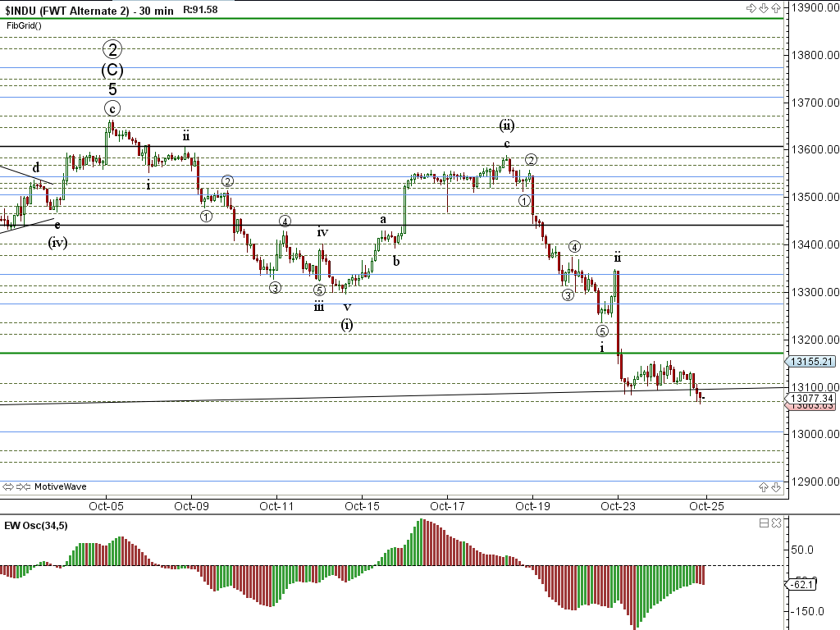The width and height of the screenshot is (840, 630).
Task: Click the -62.1 oscillator value tag
Action: pyautogui.click(x=801, y=585)
